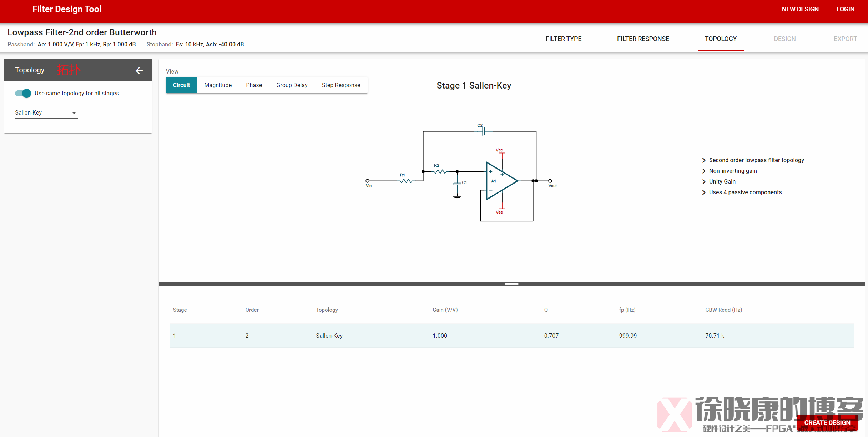Image resolution: width=868 pixels, height=437 pixels.
Task: Click resistor R2 in the schematic
Action: pos(440,171)
